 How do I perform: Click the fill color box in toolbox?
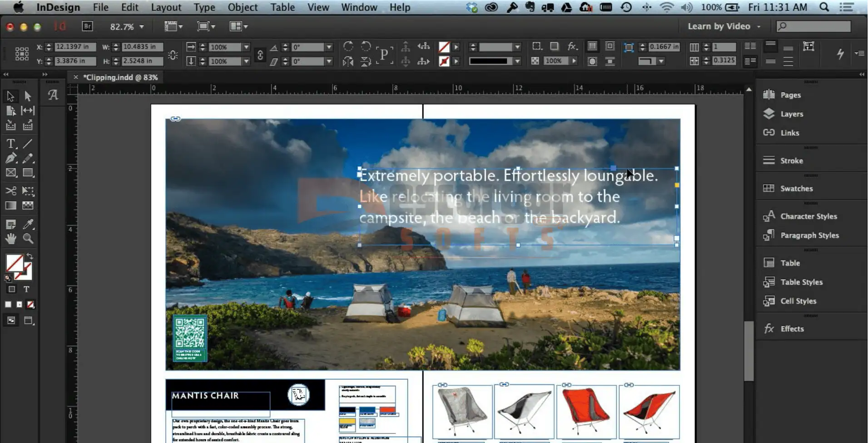coord(15,263)
